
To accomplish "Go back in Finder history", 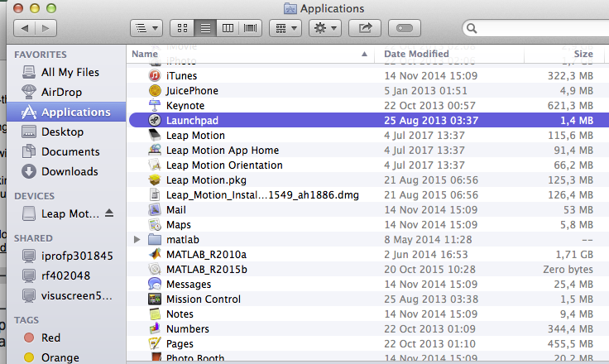I will pyautogui.click(x=25, y=28).
